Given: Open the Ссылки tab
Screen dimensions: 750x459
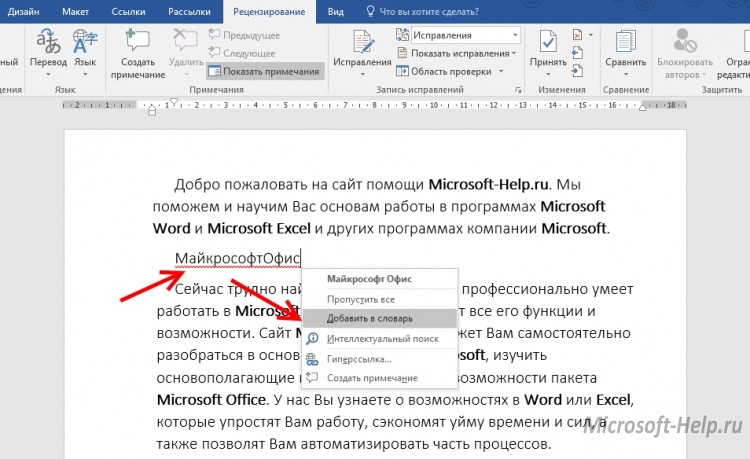Looking at the screenshot, I should tap(128, 11).
